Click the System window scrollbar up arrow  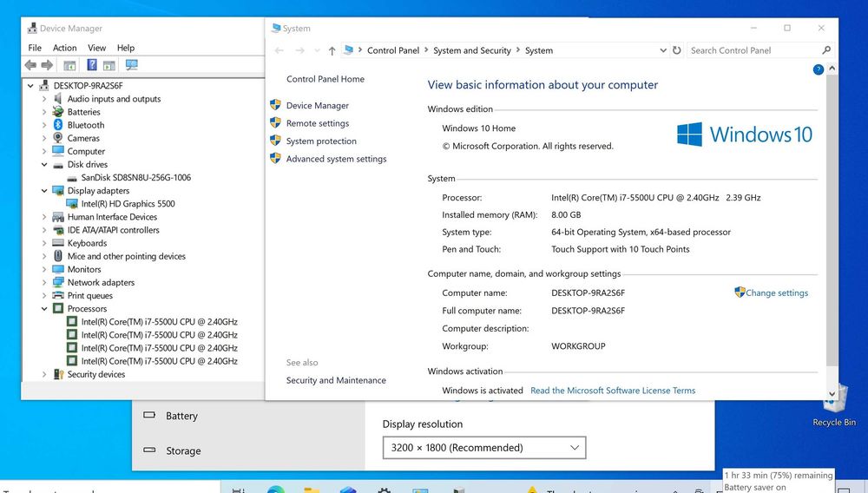pos(832,68)
